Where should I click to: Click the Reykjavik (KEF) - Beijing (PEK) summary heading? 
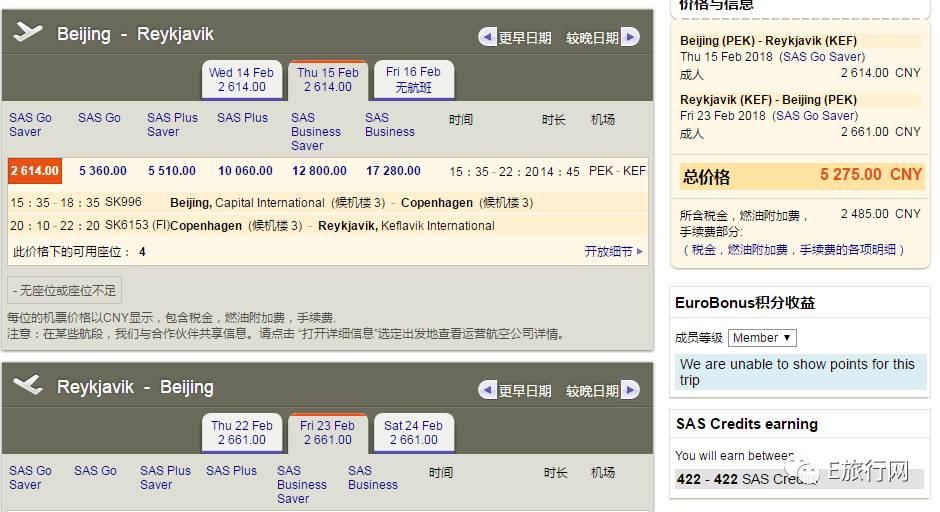pyautogui.click(x=768, y=100)
